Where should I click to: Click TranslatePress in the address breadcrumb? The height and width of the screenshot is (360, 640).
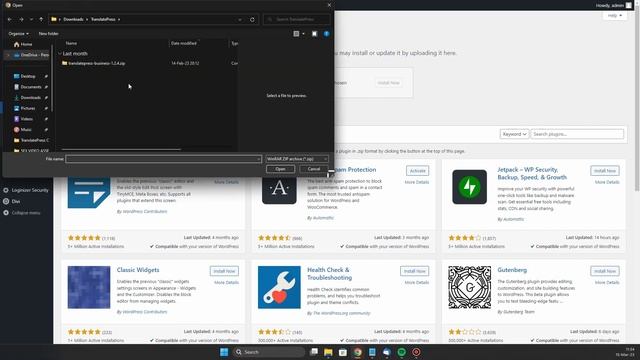[x=103, y=19]
